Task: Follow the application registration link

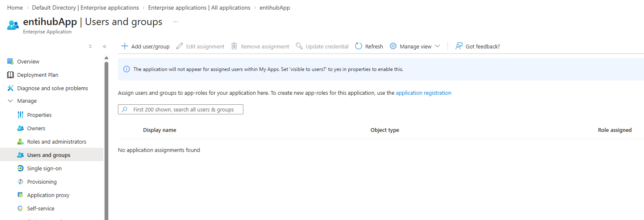Action: pyautogui.click(x=424, y=93)
